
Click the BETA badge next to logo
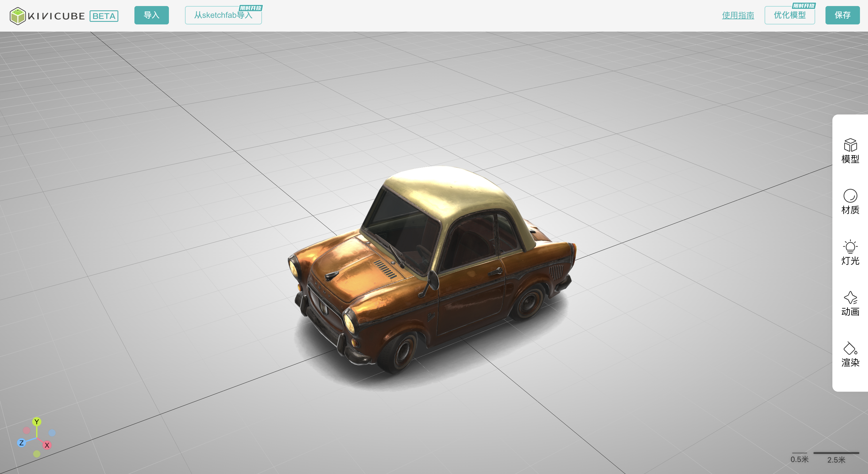tap(104, 16)
